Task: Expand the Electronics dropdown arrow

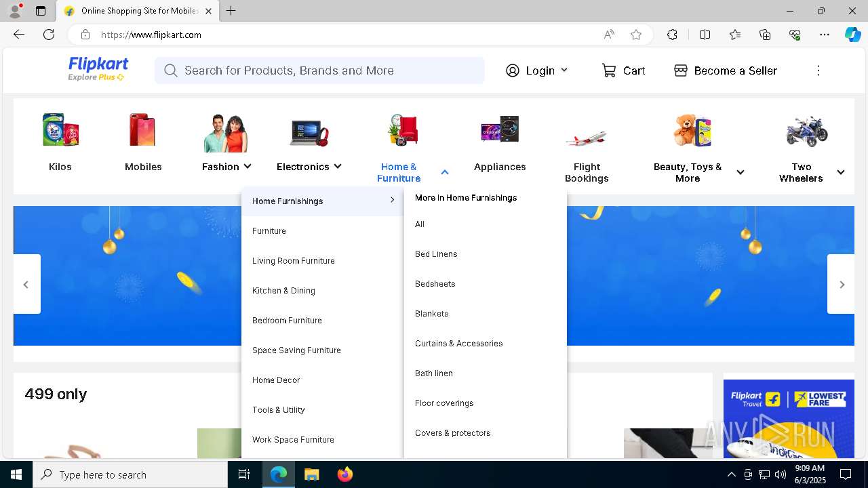Action: (x=338, y=166)
